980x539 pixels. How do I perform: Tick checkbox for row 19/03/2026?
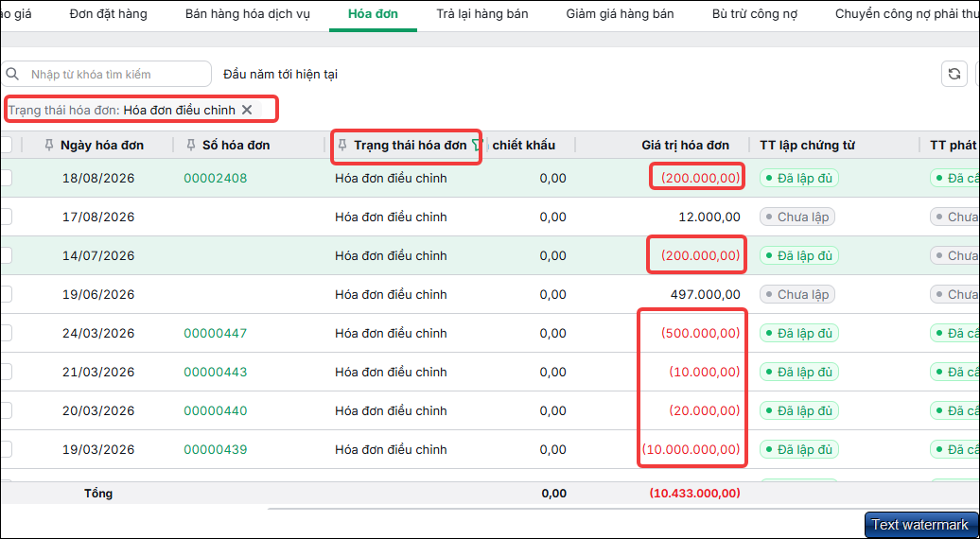pyautogui.click(x=5, y=449)
